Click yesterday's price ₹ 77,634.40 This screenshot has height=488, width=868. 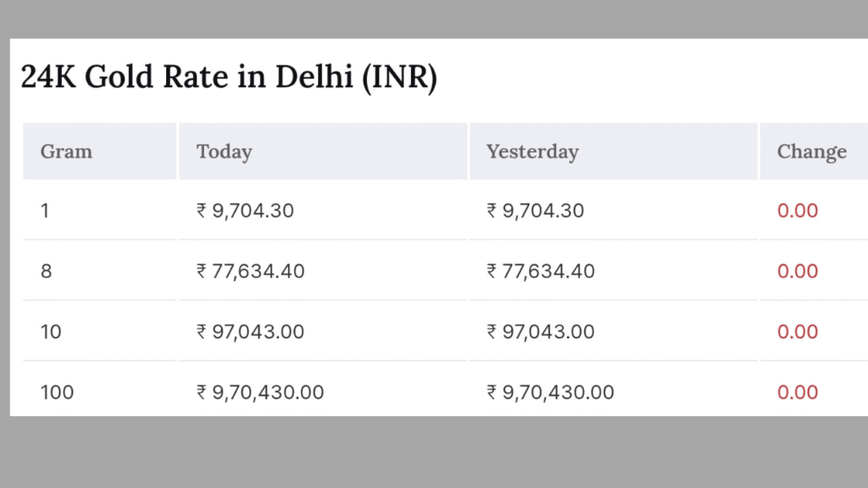click(x=541, y=271)
